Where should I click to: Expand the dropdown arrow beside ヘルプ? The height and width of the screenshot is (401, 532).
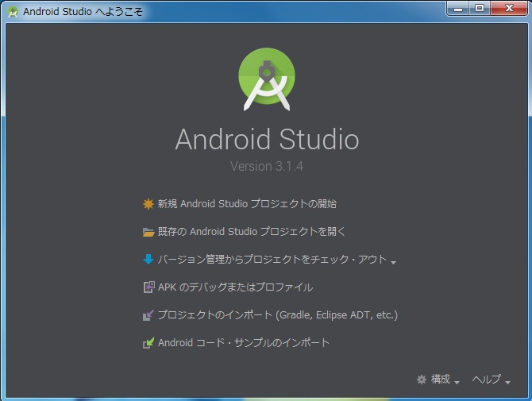point(507,382)
